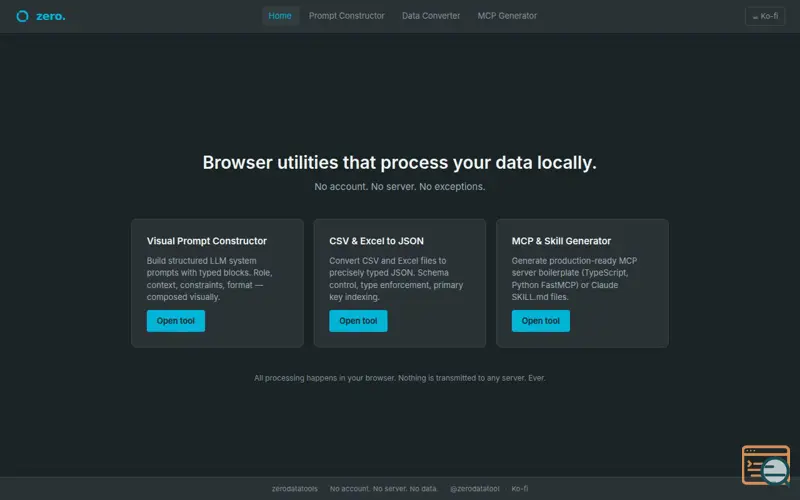This screenshot has width=800, height=500.
Task: Go to the Home nav tab
Action: [x=280, y=16]
